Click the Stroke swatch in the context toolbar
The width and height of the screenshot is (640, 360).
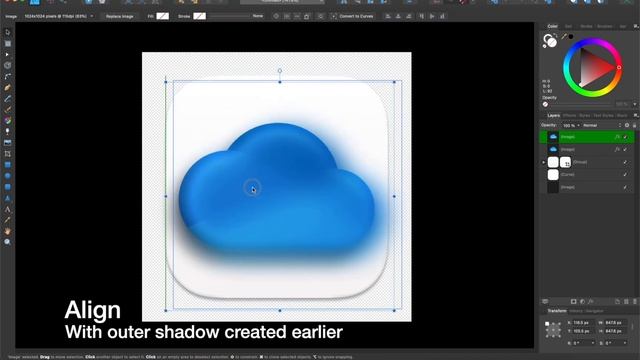click(x=199, y=16)
